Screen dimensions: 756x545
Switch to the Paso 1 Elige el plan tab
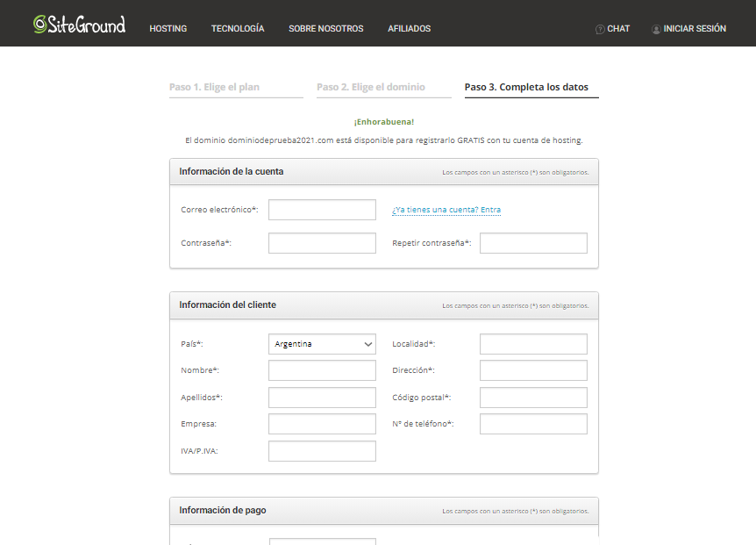pos(220,87)
